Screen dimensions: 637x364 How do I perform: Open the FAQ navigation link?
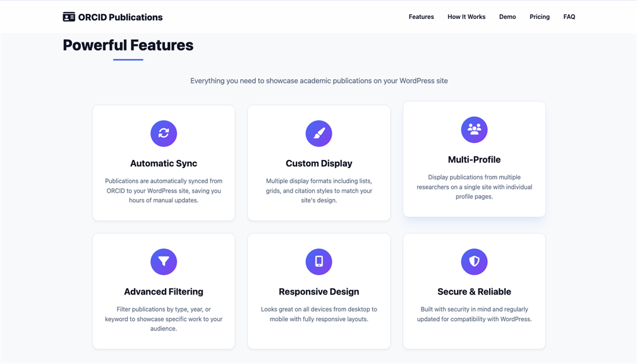(x=569, y=17)
